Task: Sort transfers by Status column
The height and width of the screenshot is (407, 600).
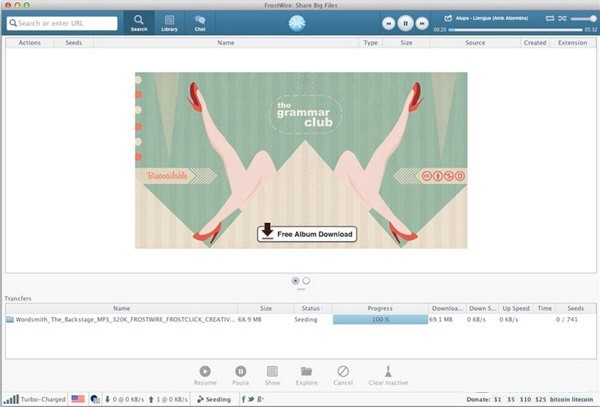Action: (x=311, y=308)
